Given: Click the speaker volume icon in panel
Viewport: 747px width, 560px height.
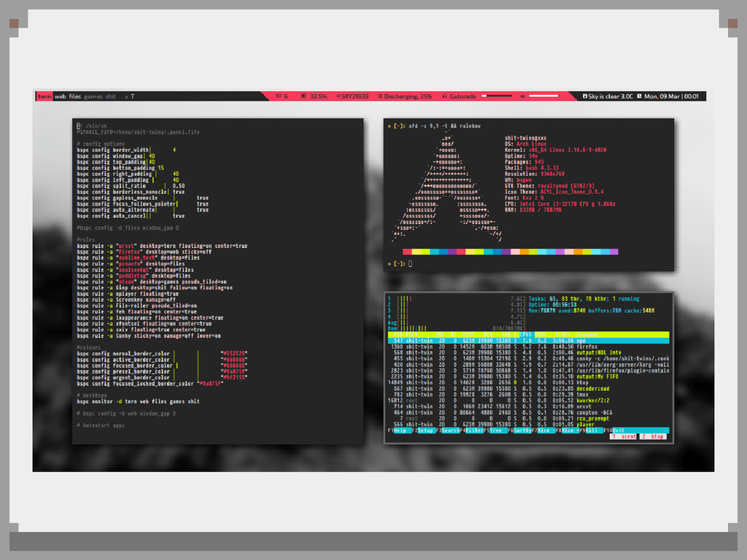Looking at the screenshot, I should tap(522, 96).
